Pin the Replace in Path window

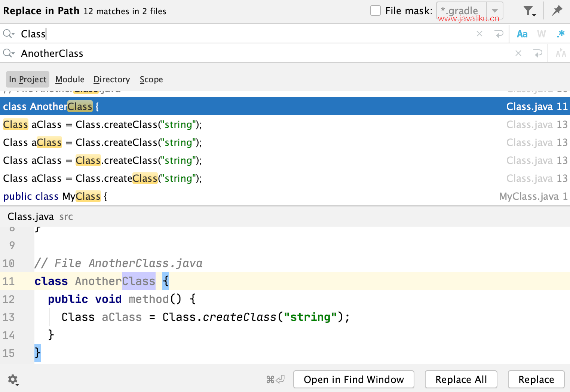point(557,10)
